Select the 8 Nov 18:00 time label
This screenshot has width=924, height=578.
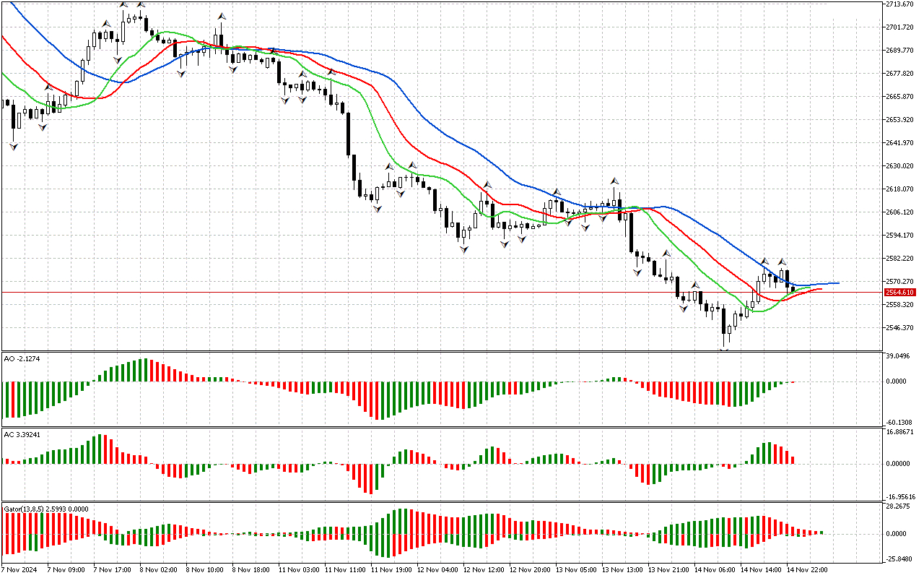click(252, 570)
